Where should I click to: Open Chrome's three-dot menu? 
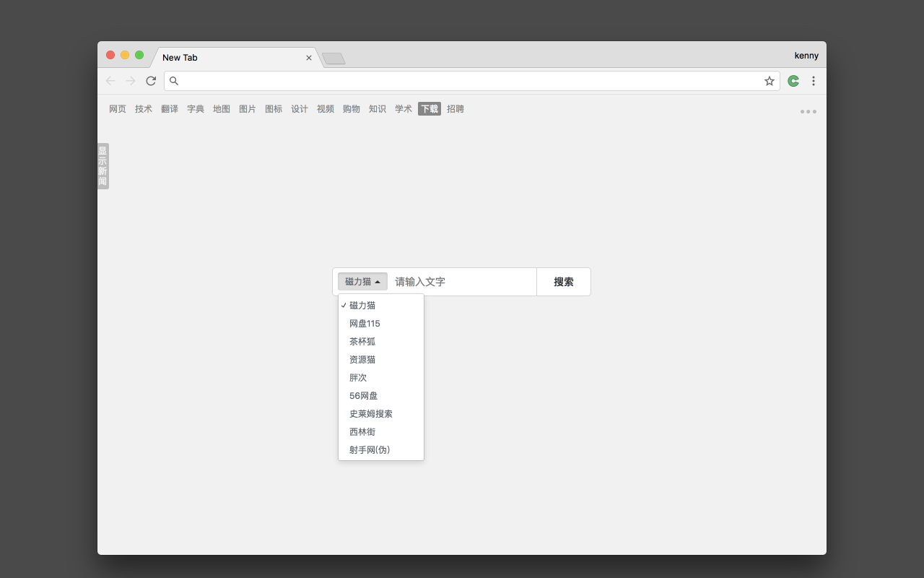[814, 81]
